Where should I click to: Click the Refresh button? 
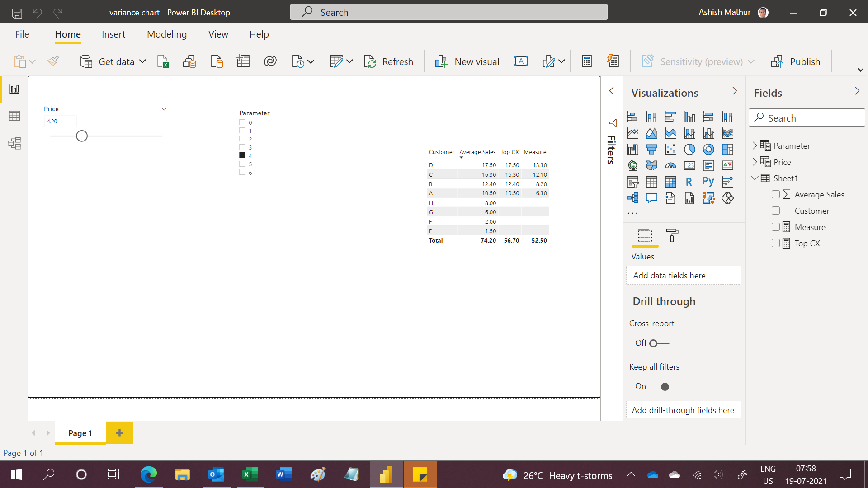tap(389, 61)
